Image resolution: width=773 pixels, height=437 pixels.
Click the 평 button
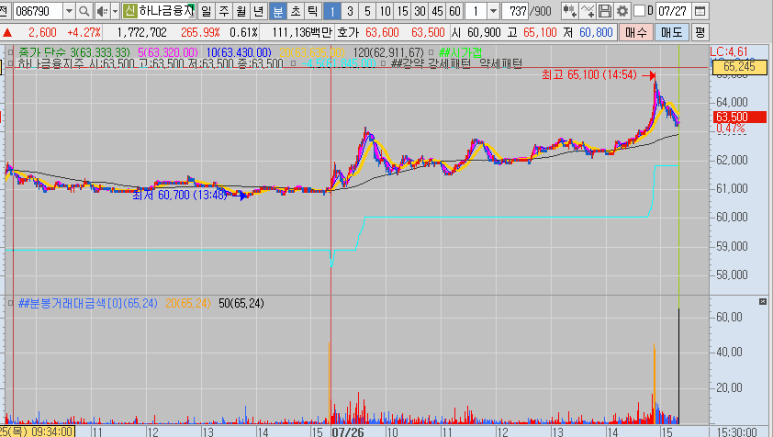700,33
